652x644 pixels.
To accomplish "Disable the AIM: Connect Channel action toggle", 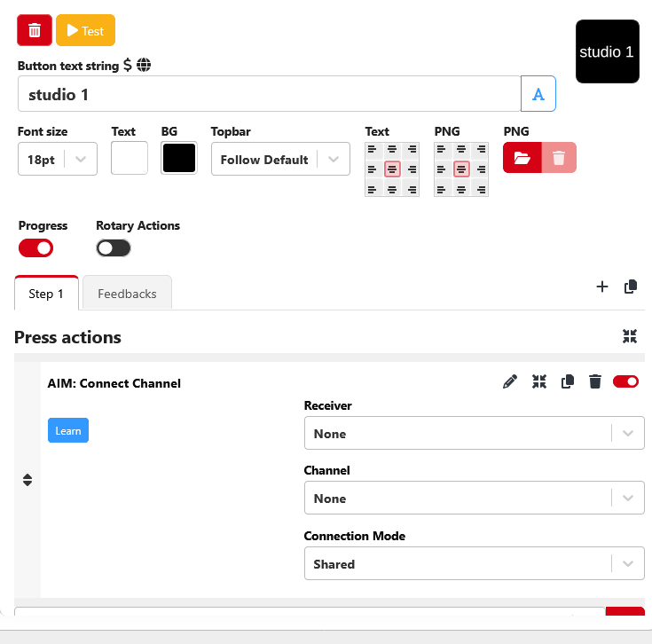I will click(x=625, y=381).
